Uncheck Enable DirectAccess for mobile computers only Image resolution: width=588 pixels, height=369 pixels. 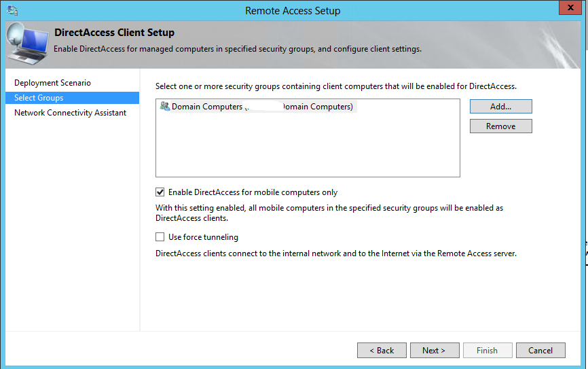160,192
